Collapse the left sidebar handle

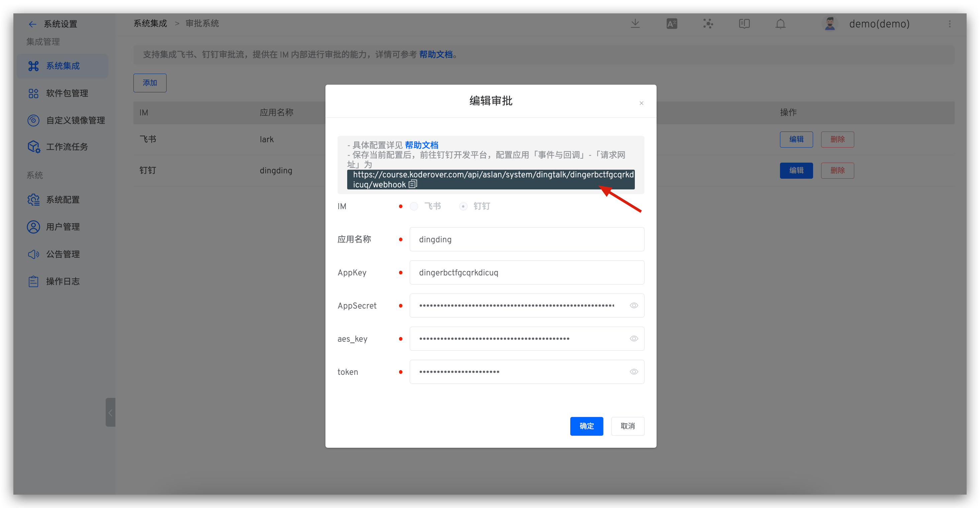[x=110, y=413]
